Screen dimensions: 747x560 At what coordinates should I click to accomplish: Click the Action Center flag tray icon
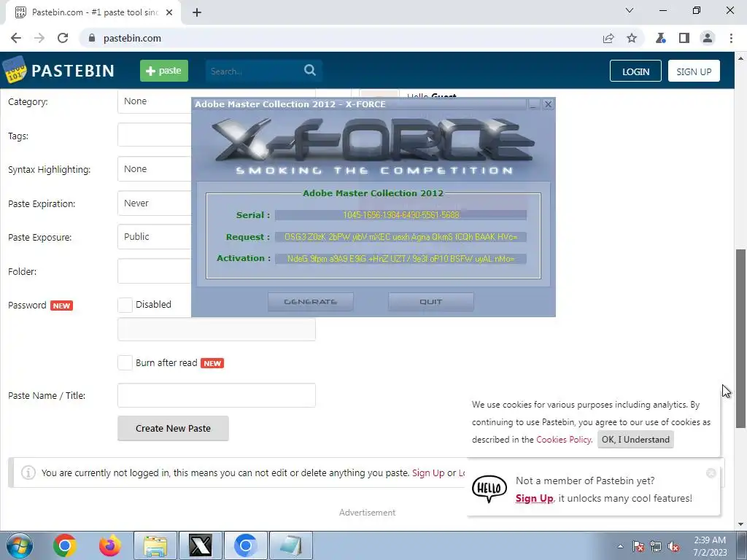pos(638,547)
